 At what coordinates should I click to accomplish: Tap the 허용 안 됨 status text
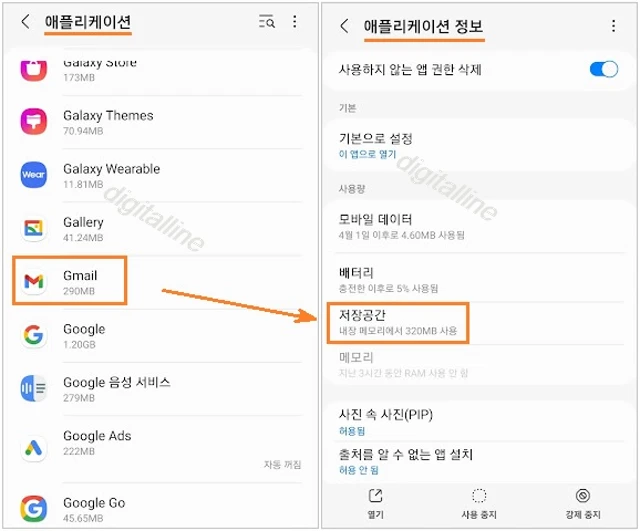click(x=358, y=470)
